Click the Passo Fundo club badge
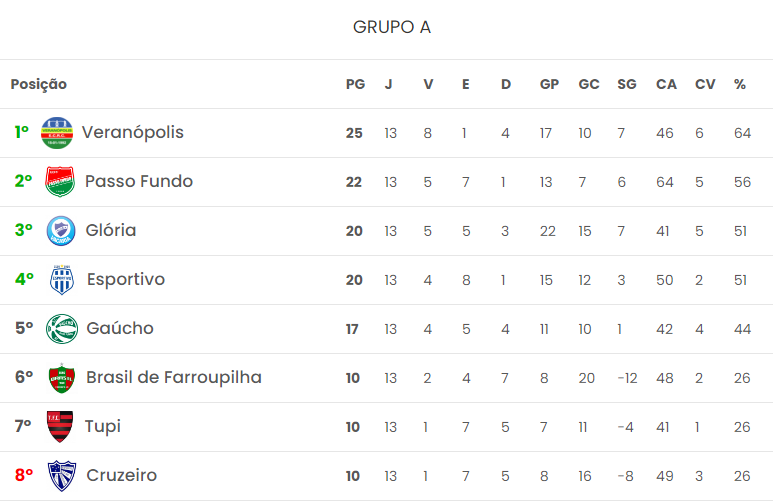Screen dimensions: 779x501 click(60, 182)
